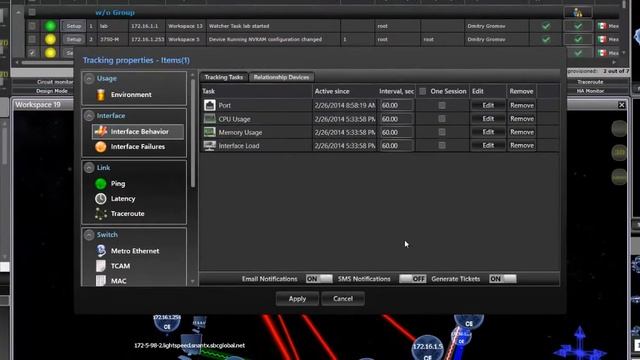Image resolution: width=640 pixels, height=360 pixels.
Task: Click yellow status light for 3750-M device
Action: [51, 39]
